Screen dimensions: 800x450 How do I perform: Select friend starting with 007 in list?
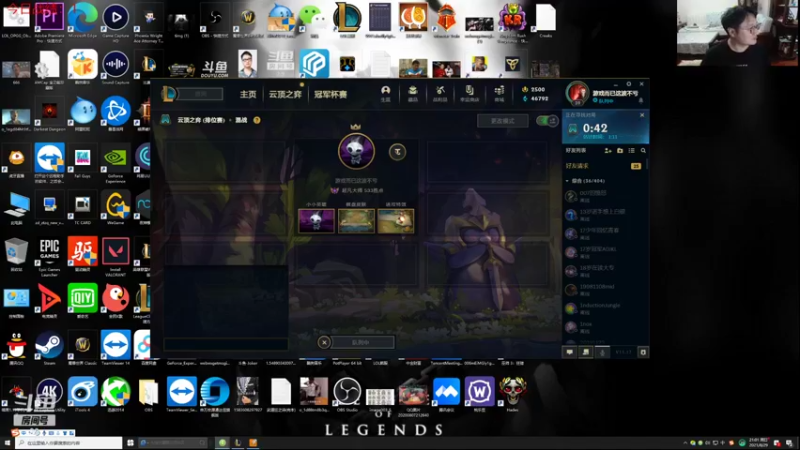[604, 196]
